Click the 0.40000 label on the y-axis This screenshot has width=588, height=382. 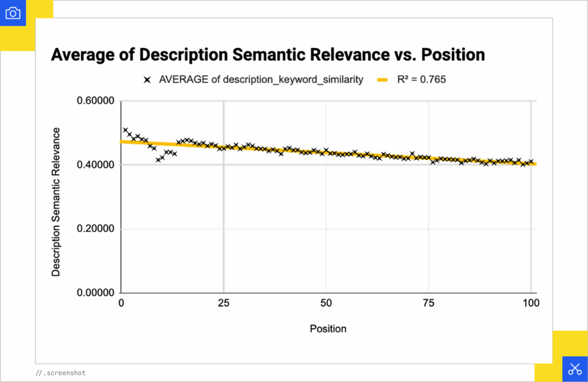(x=95, y=165)
